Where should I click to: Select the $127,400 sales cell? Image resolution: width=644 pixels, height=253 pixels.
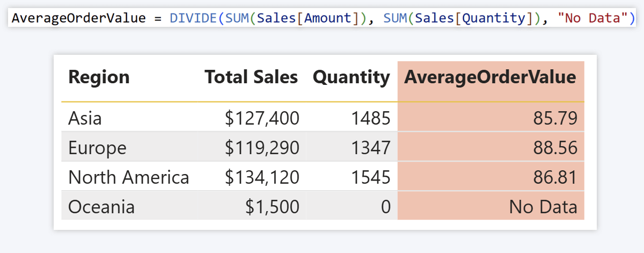(x=262, y=118)
